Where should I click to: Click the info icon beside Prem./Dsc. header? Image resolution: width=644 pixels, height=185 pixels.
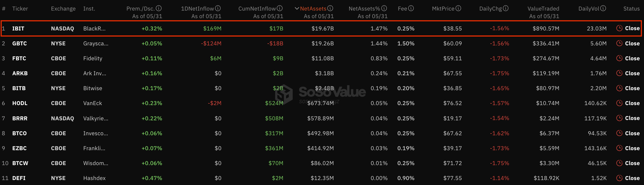coord(159,8)
